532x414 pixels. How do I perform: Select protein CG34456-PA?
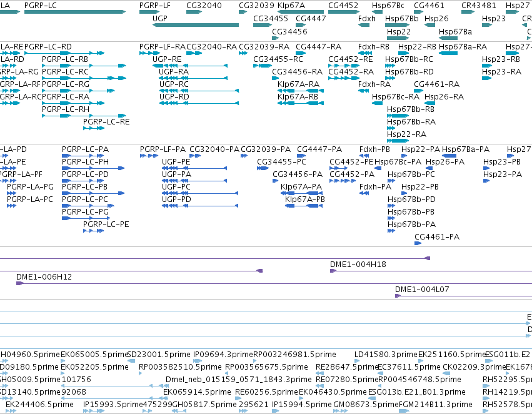(x=298, y=174)
